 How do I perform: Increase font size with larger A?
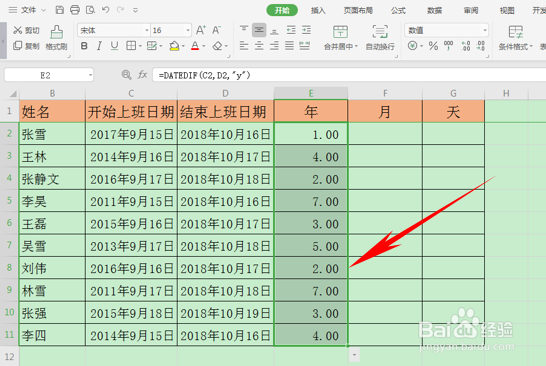201,30
